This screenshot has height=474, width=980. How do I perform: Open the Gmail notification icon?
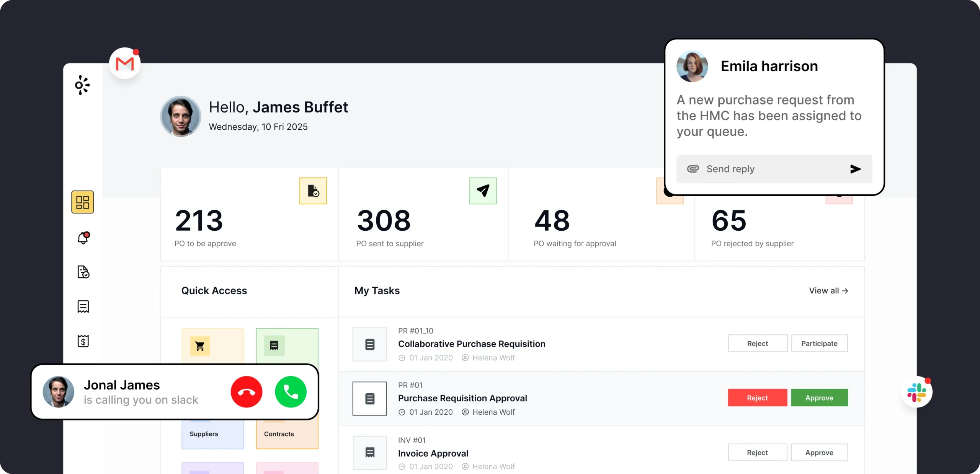pos(125,64)
